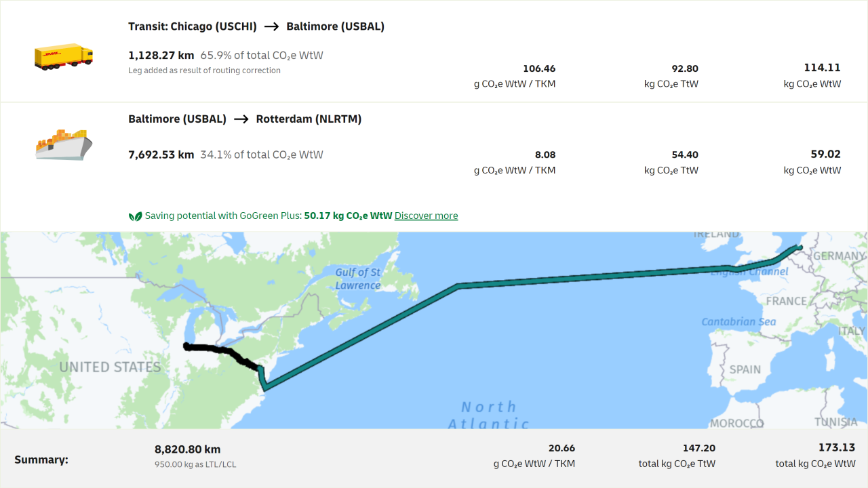Click the arrow icon between Baltimore and Rotterdam
Viewport: 868px width, 488px height.
click(241, 119)
